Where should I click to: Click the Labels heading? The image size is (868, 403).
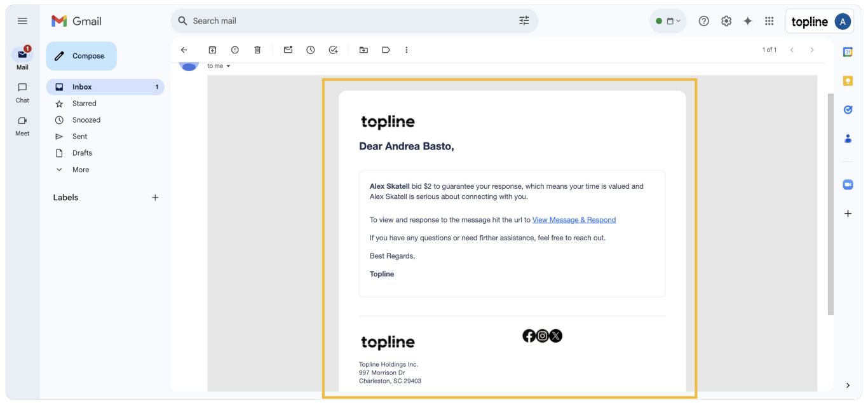coord(65,198)
